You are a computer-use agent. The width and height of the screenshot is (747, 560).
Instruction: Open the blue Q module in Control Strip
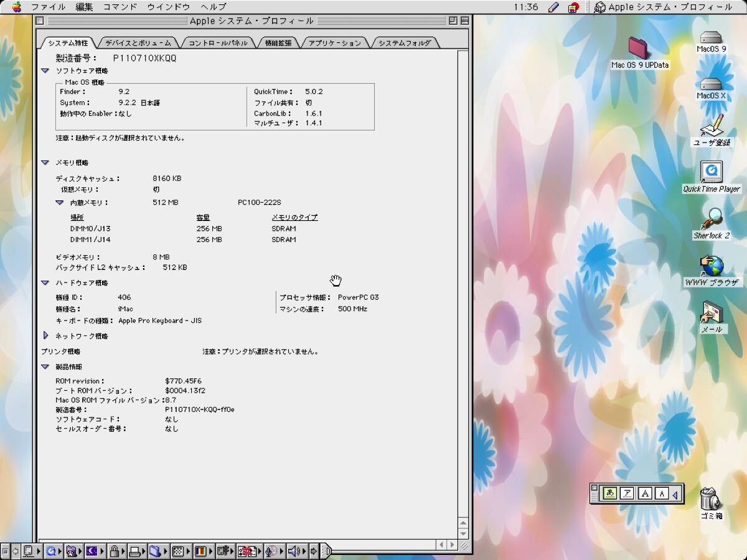(54, 551)
